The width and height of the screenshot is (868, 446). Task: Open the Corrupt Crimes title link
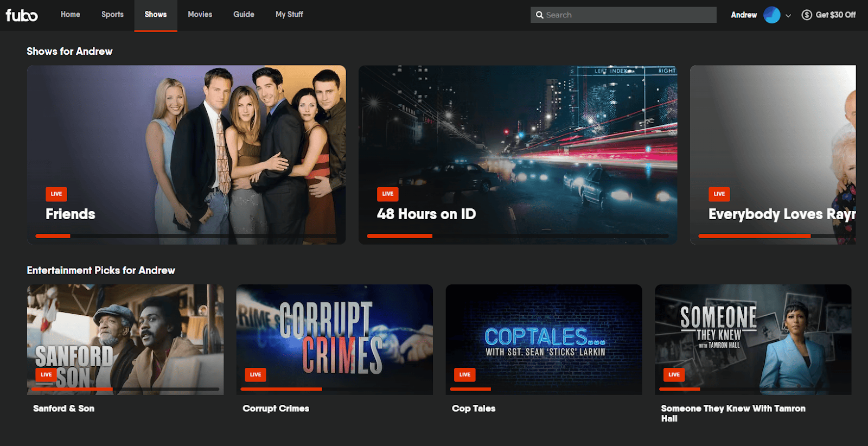(276, 409)
